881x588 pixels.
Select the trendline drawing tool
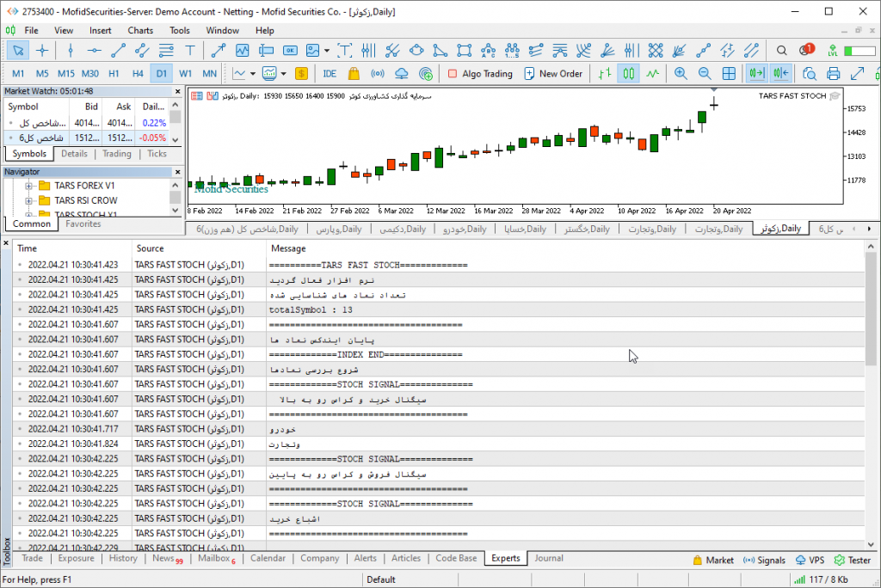point(118,51)
